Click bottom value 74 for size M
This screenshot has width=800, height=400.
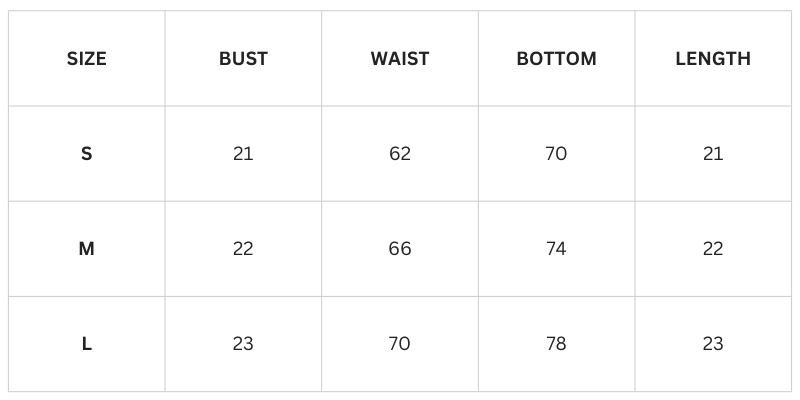click(556, 249)
